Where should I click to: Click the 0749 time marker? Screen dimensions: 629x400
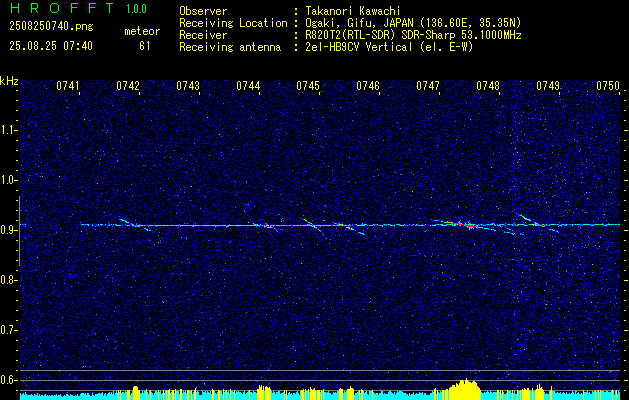point(548,85)
